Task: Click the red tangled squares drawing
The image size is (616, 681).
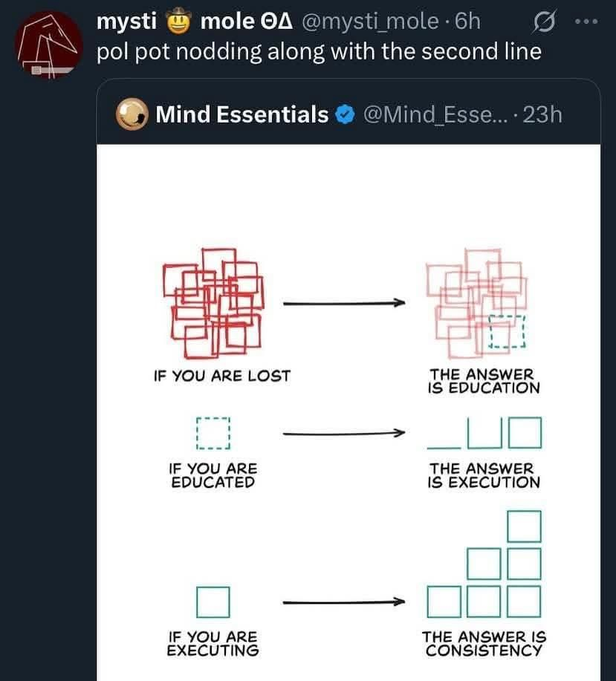Action: click(x=213, y=303)
